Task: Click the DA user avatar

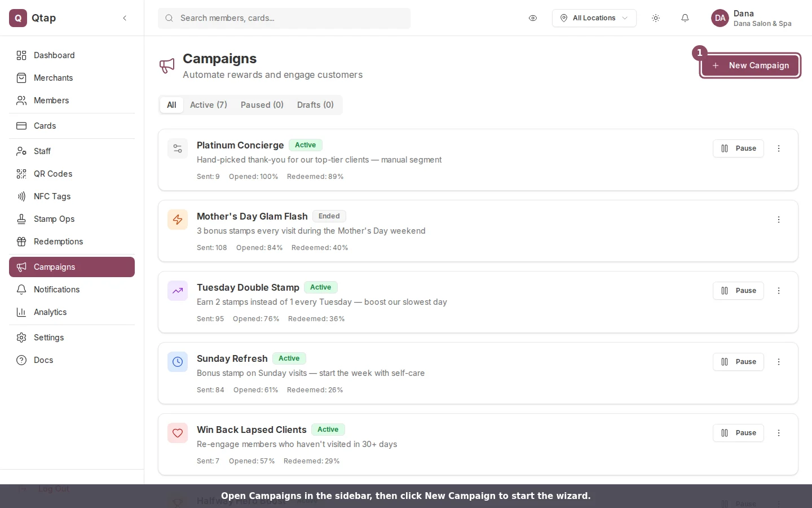Action: point(720,18)
